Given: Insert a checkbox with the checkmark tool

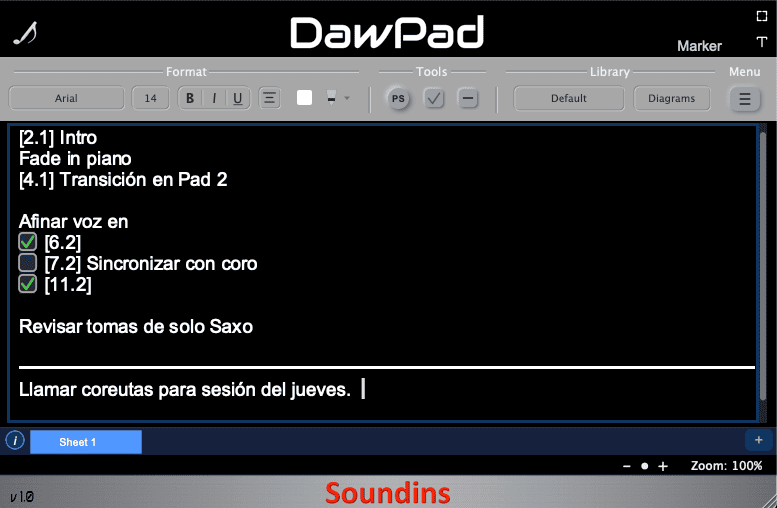Looking at the screenshot, I should (x=434, y=98).
